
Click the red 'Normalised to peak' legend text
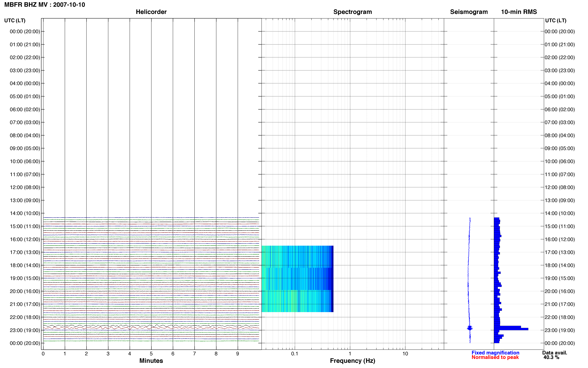(495, 357)
